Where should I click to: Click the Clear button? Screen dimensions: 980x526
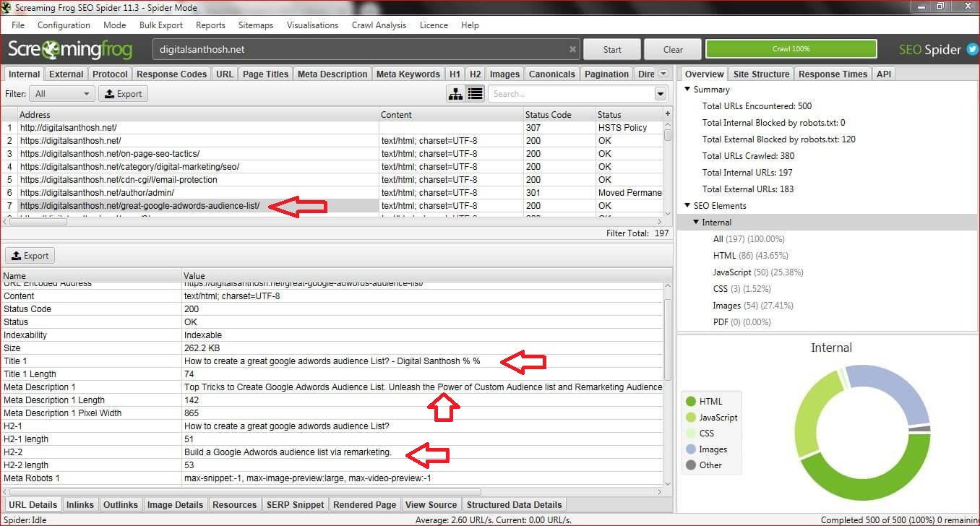click(x=673, y=50)
